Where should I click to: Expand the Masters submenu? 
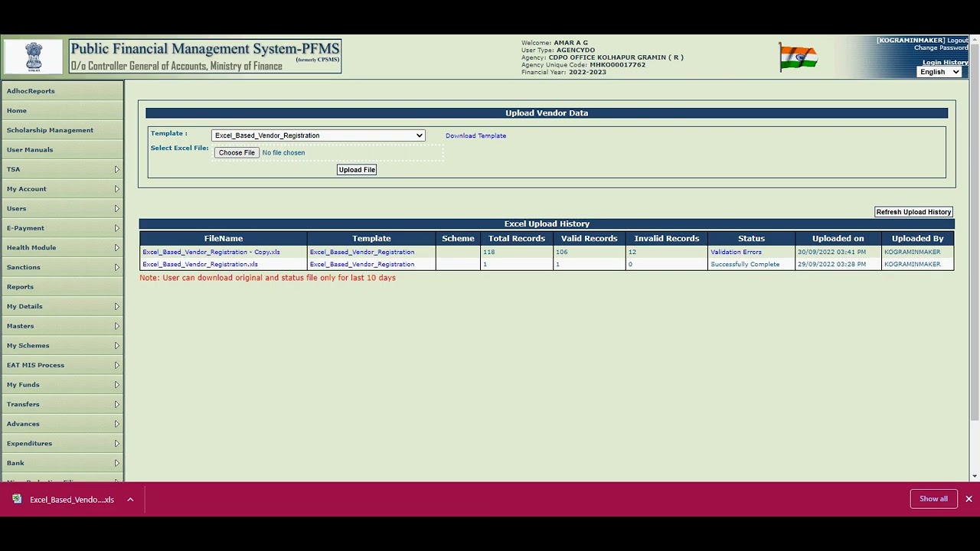117,326
